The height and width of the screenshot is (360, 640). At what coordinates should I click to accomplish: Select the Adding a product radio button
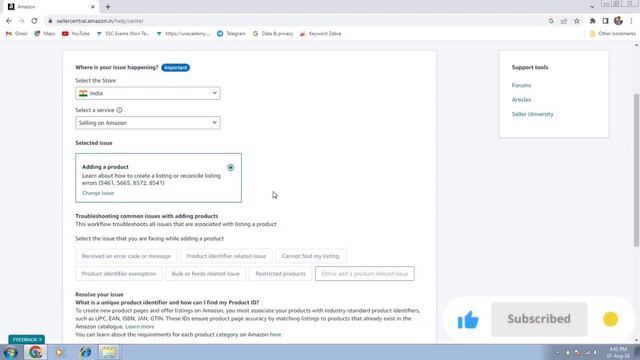(x=231, y=167)
